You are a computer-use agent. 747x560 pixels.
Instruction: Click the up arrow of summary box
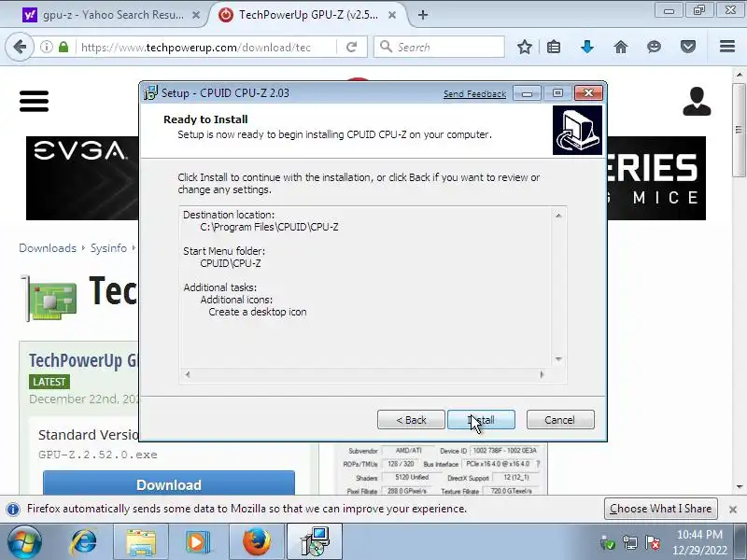point(558,216)
